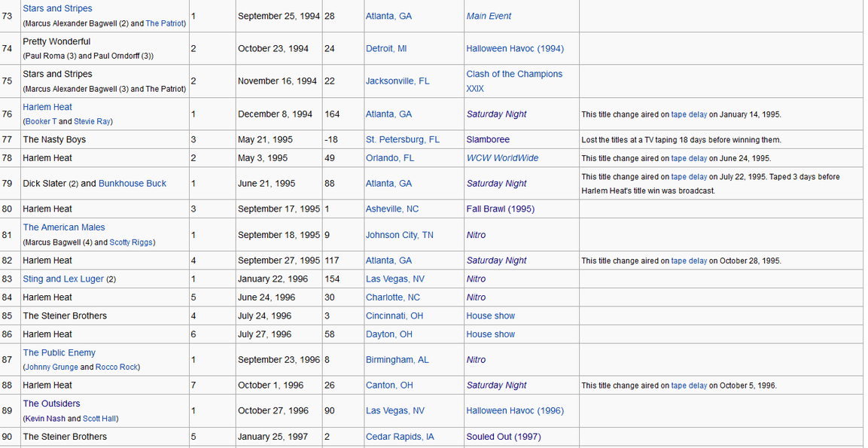868x448 pixels.
Task: Open The Outsiders link
Action: click(x=51, y=404)
